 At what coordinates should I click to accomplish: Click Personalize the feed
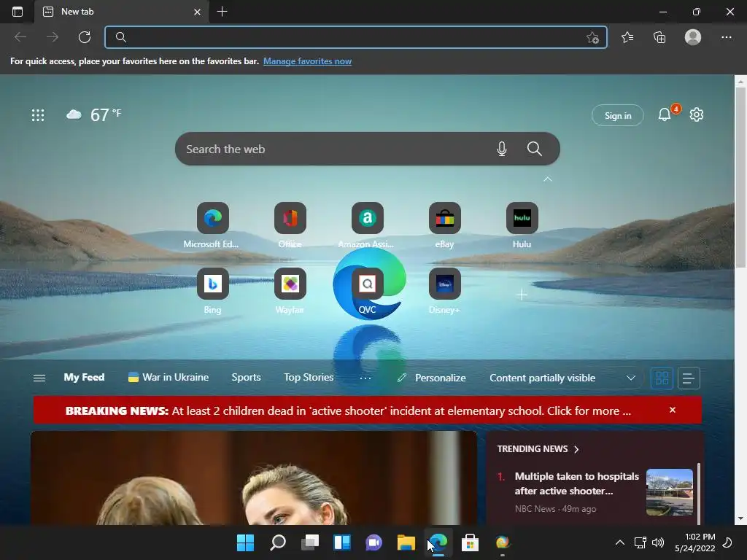tap(432, 378)
